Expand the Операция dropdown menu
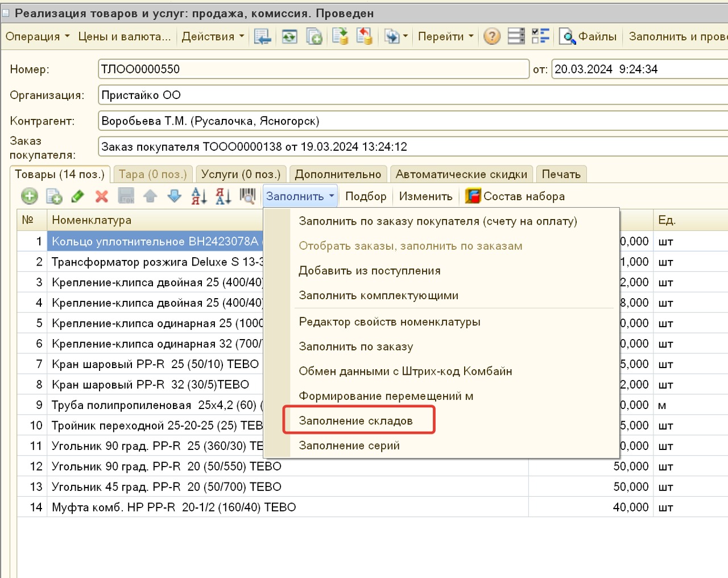728x578 pixels. click(38, 36)
